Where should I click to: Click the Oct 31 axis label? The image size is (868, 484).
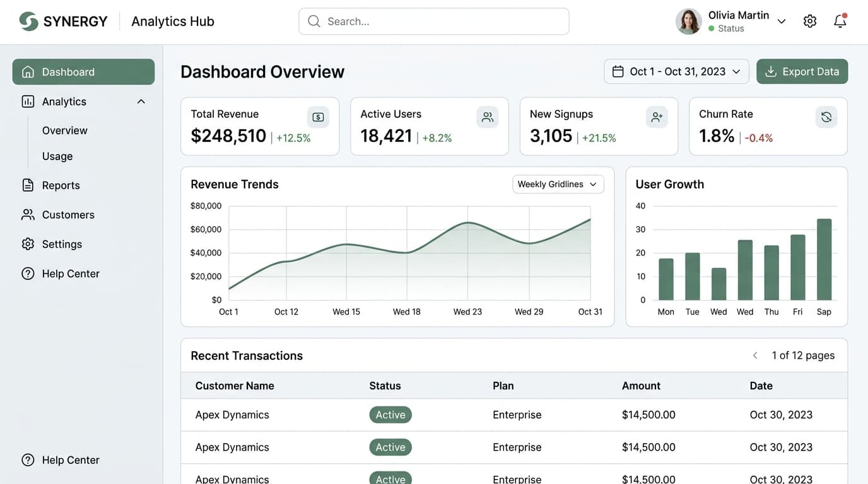pos(590,312)
